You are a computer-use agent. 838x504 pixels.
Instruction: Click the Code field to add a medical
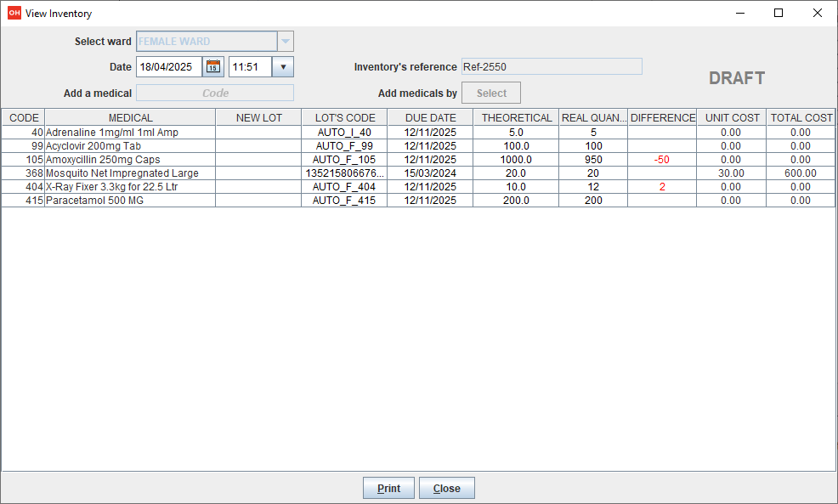(214, 93)
